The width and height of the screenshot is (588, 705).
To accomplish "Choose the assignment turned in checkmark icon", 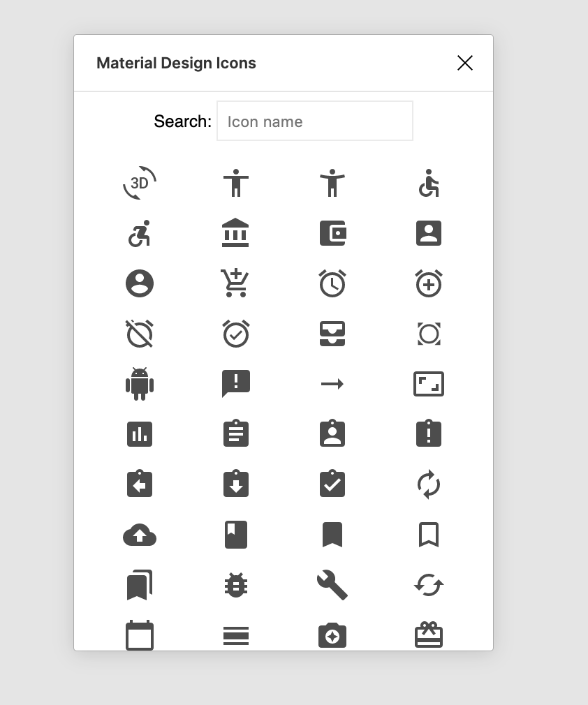I will 332,483.
